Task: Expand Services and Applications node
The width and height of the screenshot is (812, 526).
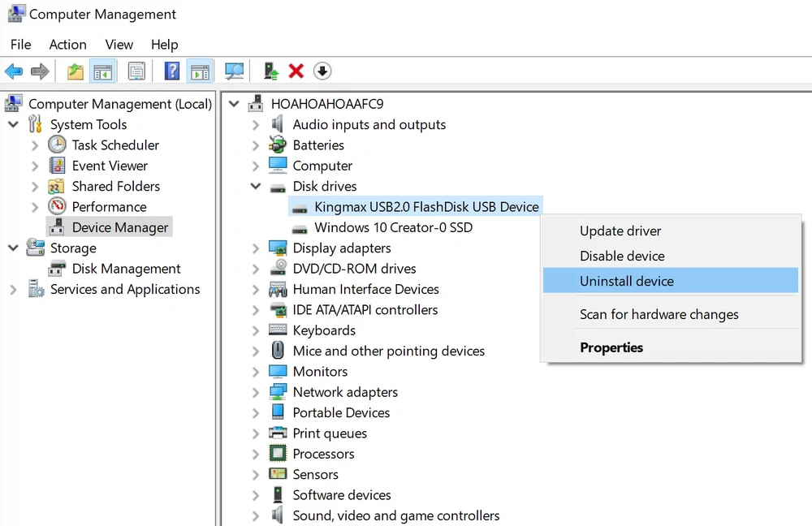Action: (13, 290)
